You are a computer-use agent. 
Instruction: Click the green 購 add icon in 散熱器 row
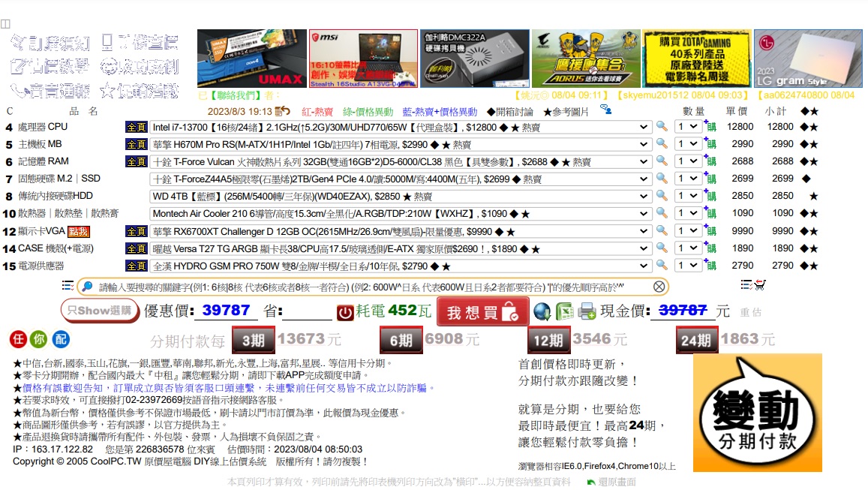[710, 212]
